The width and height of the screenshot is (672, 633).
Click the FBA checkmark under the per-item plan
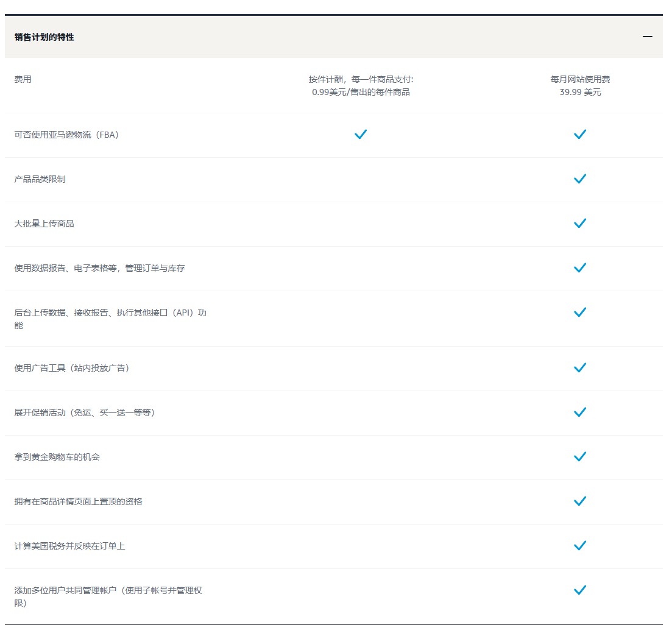point(361,134)
